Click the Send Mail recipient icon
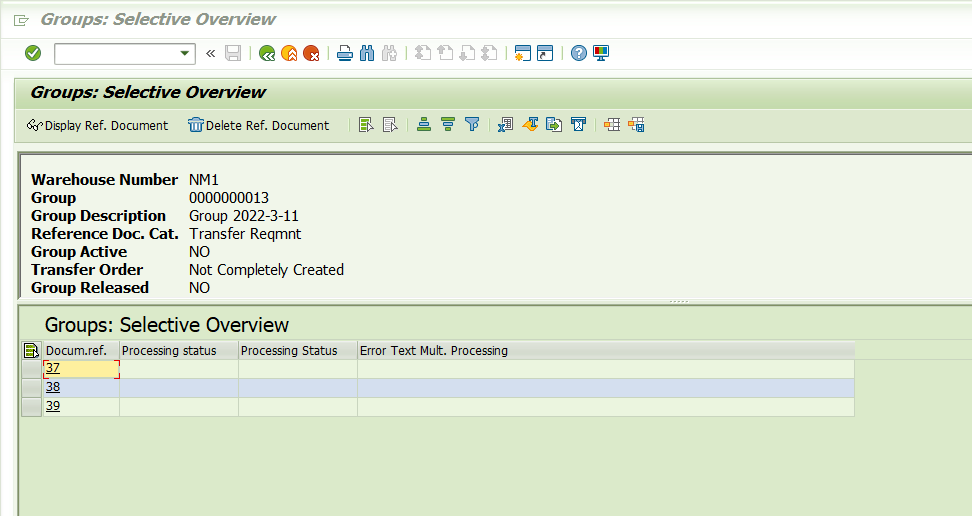 pyautogui.click(x=578, y=125)
